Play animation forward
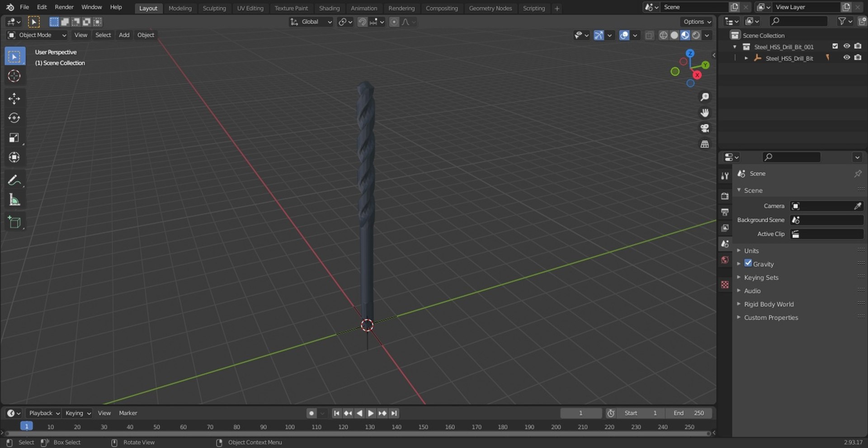868x448 pixels. pos(371,413)
